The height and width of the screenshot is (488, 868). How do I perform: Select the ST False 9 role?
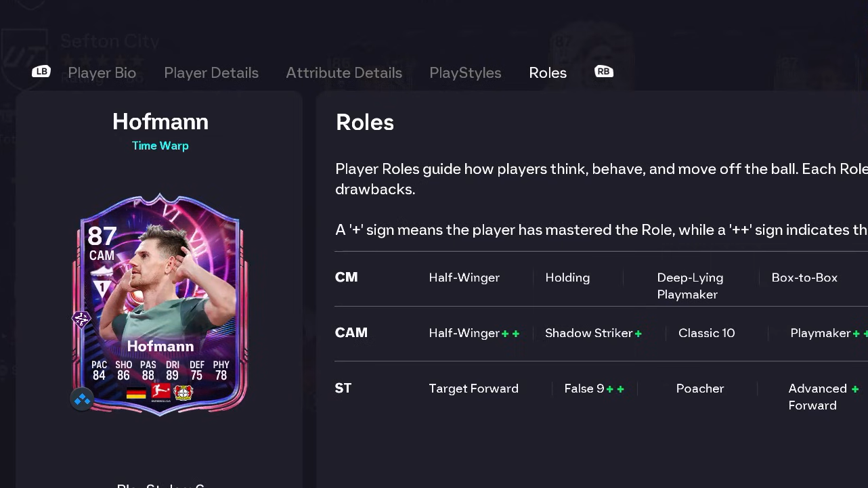click(x=584, y=389)
